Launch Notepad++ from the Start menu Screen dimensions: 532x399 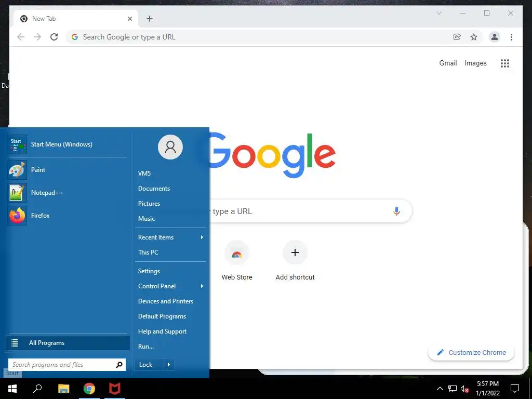pos(67,193)
